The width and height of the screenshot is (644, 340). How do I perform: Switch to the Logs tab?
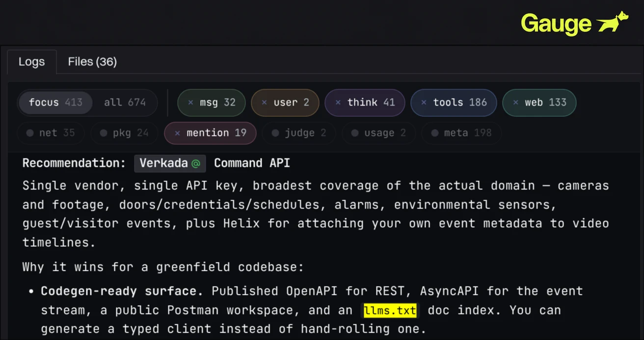(31, 62)
